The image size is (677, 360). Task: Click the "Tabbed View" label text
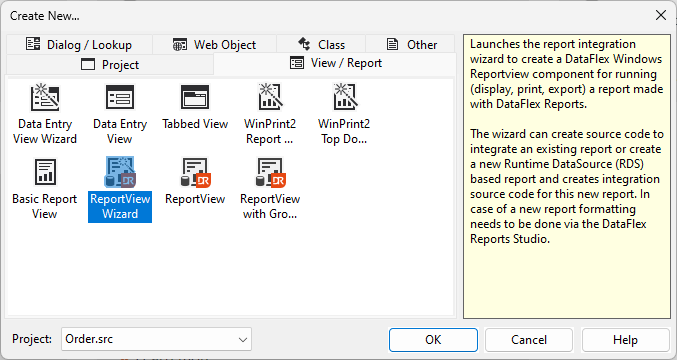point(195,124)
